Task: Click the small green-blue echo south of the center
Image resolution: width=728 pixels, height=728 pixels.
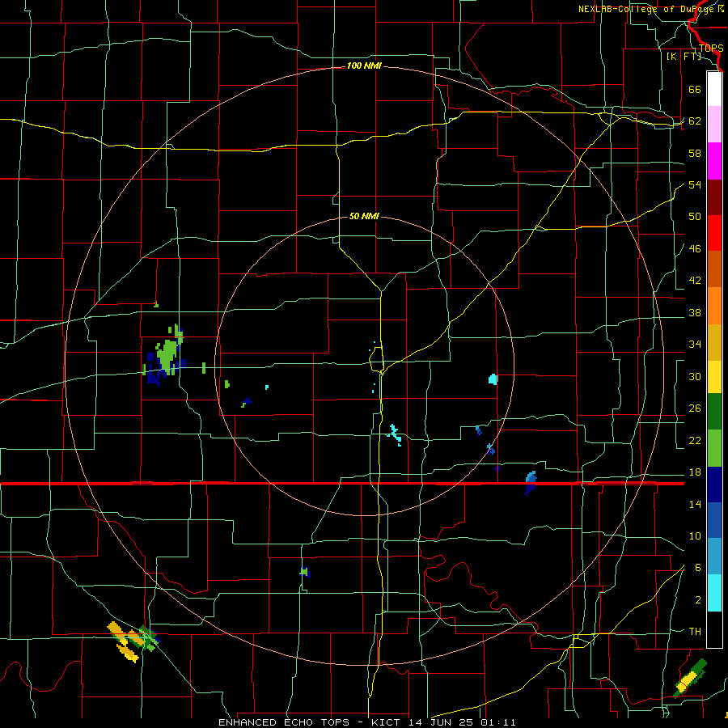Action: pyautogui.click(x=305, y=572)
